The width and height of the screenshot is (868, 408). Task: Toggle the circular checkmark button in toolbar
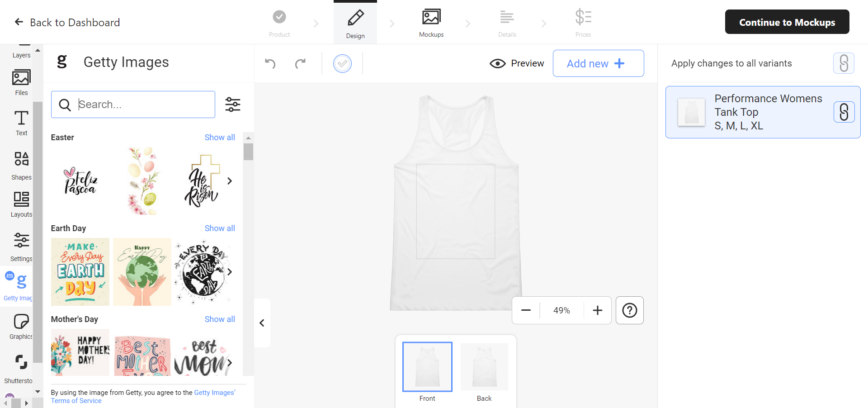342,64
